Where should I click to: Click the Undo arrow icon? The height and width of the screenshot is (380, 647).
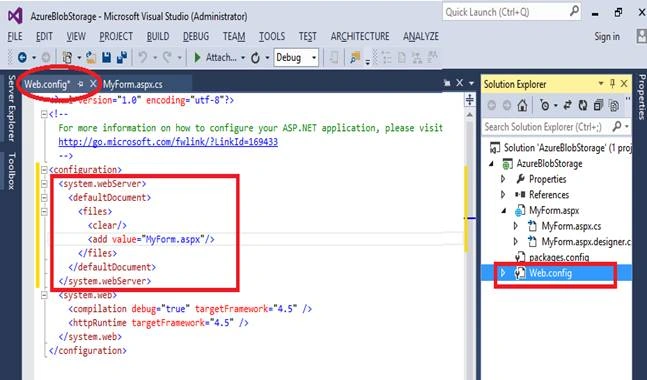click(x=143, y=57)
